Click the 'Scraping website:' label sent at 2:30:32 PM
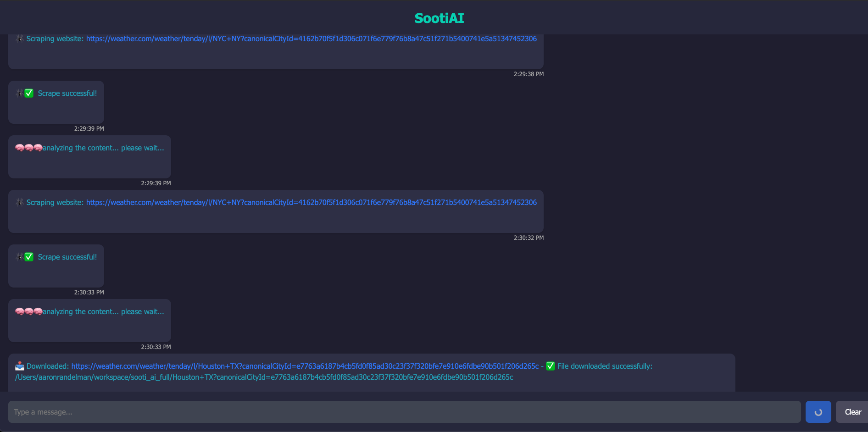This screenshot has height=432, width=868. tap(55, 202)
